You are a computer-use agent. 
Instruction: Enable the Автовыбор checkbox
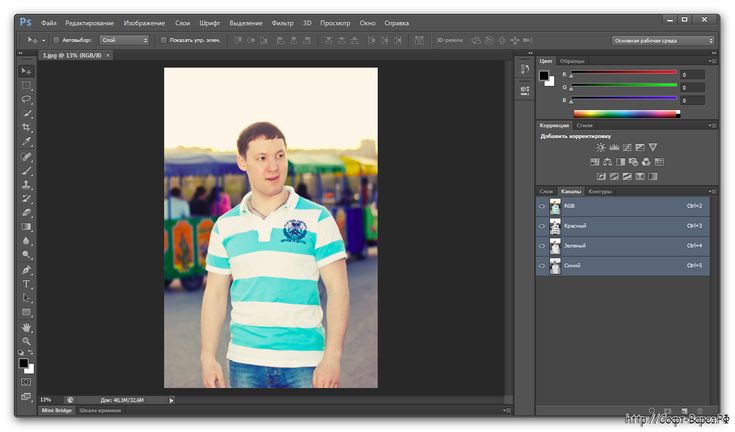tap(56, 40)
